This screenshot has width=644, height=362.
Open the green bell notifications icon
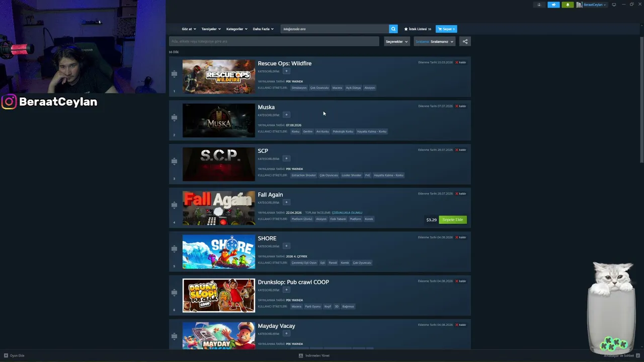[x=568, y=5]
